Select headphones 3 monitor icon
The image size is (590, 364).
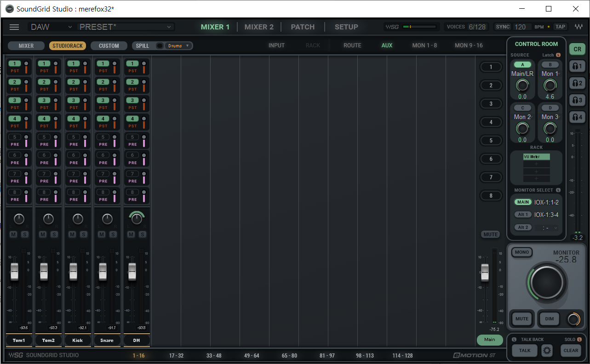tap(577, 100)
